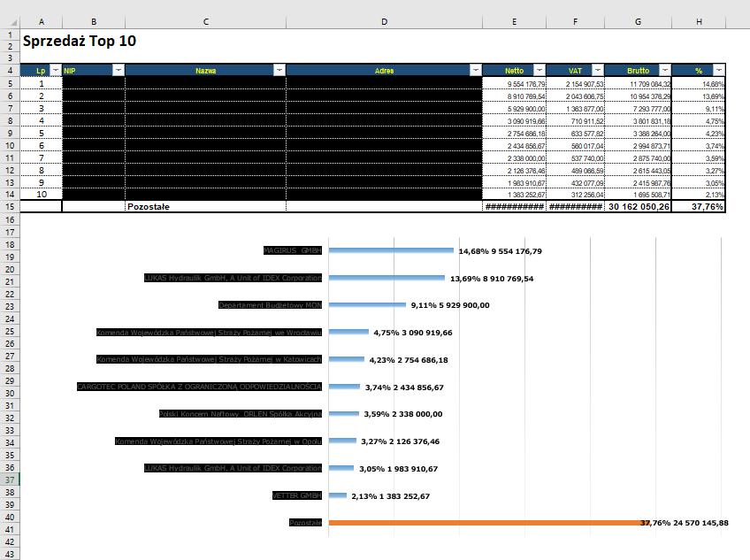Click the VETTER GMBH chart bar
The height and width of the screenshot is (560, 750).
tap(338, 495)
